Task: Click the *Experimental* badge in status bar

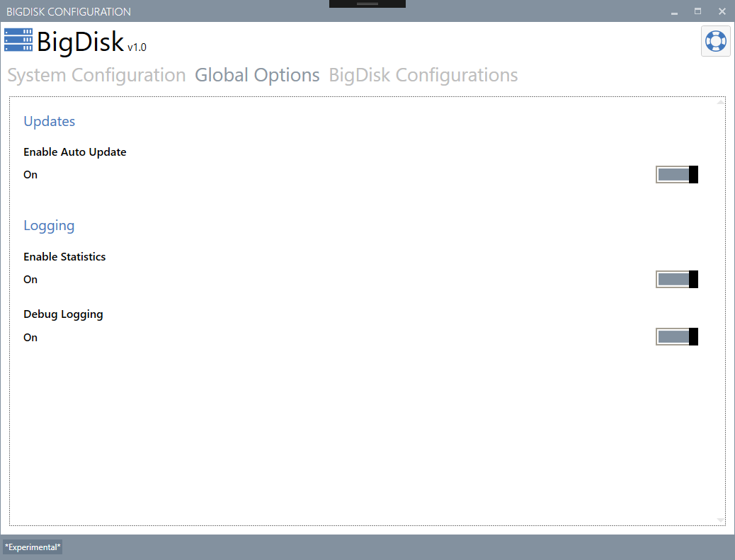Action: pos(33,547)
